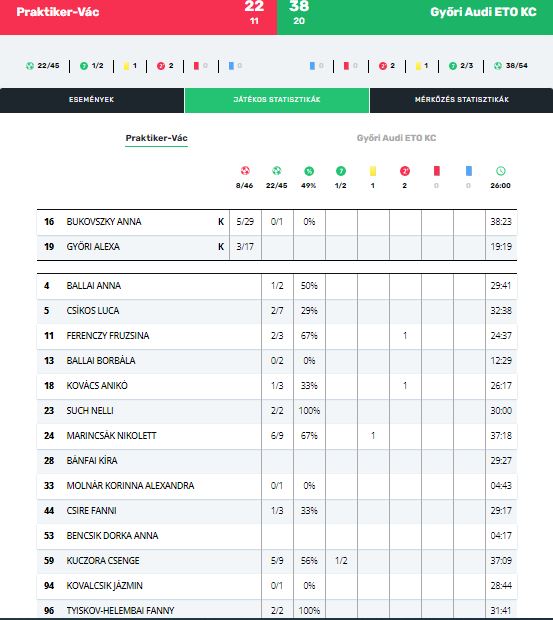This screenshot has height=620, width=553.
Task: Click Kuczora Csenge's 1/2 penalty cell
Action: pos(341,561)
